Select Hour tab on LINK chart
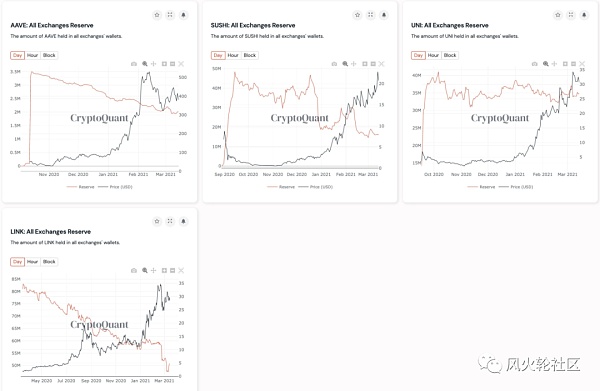 (x=33, y=262)
